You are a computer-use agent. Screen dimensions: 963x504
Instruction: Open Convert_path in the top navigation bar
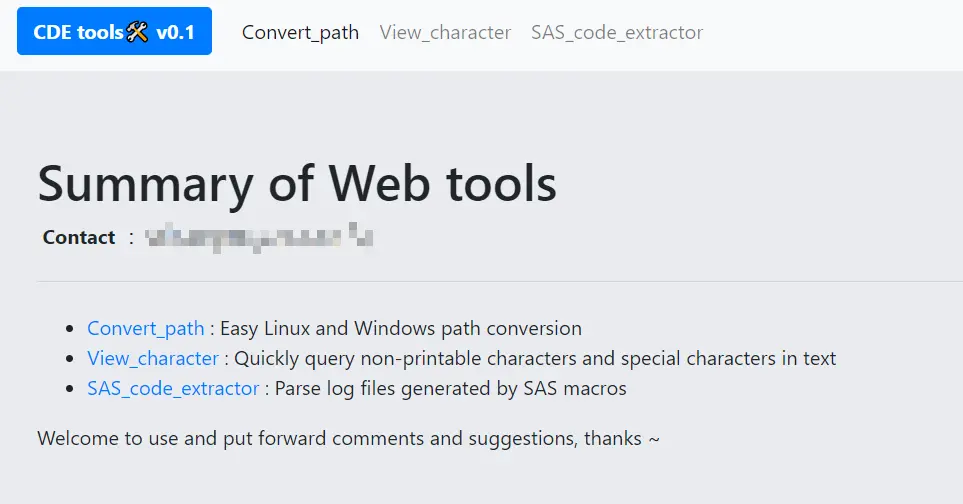pos(300,32)
